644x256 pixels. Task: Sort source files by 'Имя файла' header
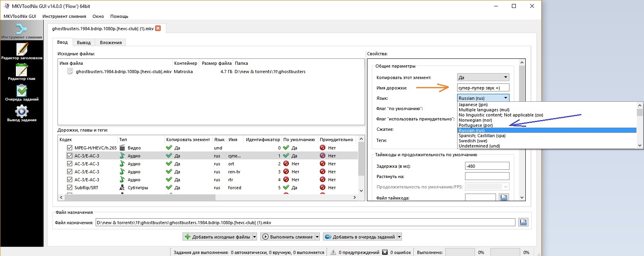(x=115, y=63)
